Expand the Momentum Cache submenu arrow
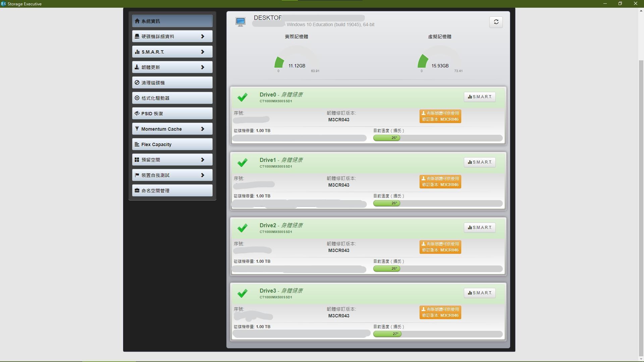This screenshot has width=644, height=362. click(203, 129)
